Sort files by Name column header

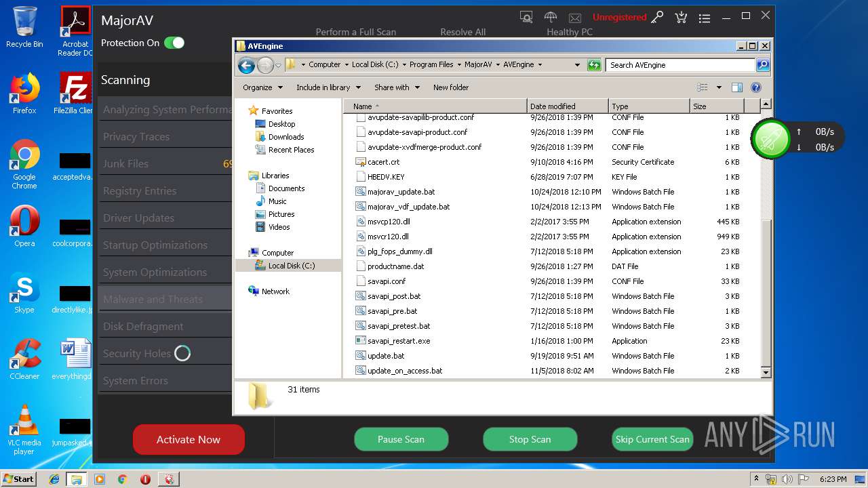pyautogui.click(x=435, y=106)
